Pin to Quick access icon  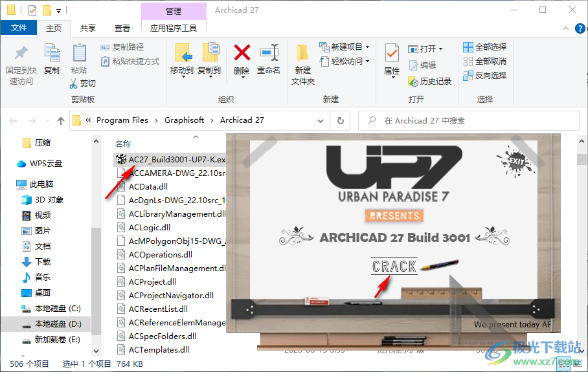click(x=21, y=53)
